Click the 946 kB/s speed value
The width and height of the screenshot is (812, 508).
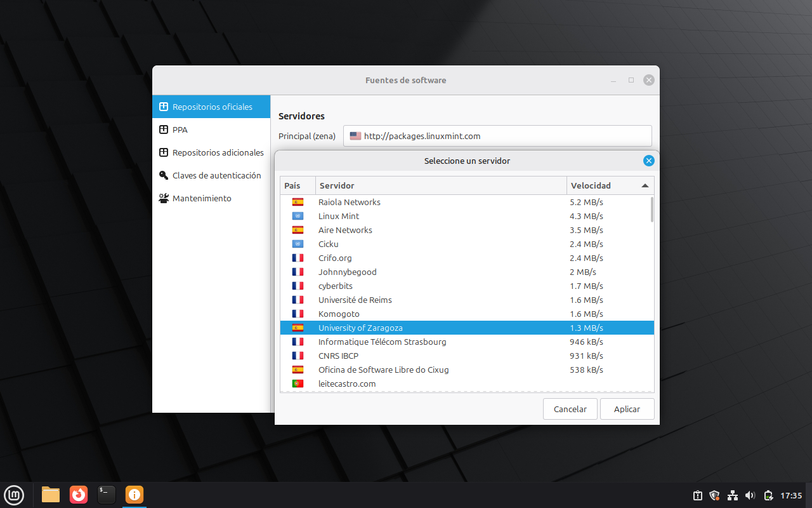coord(586,342)
